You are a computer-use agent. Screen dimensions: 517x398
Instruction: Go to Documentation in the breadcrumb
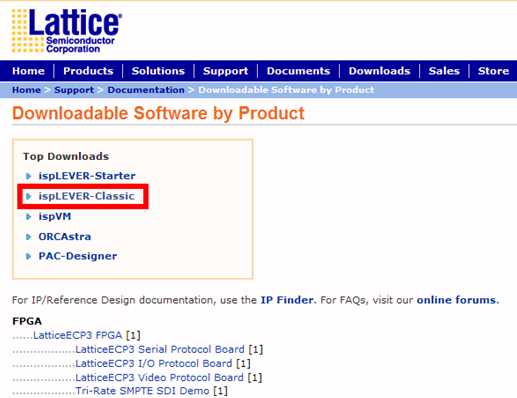coord(146,90)
